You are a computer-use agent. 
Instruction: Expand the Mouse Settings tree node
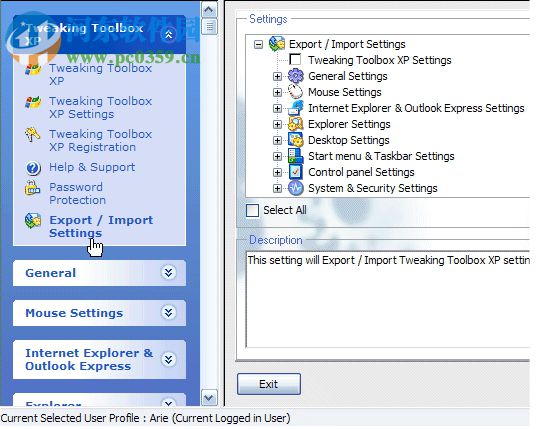[x=277, y=92]
